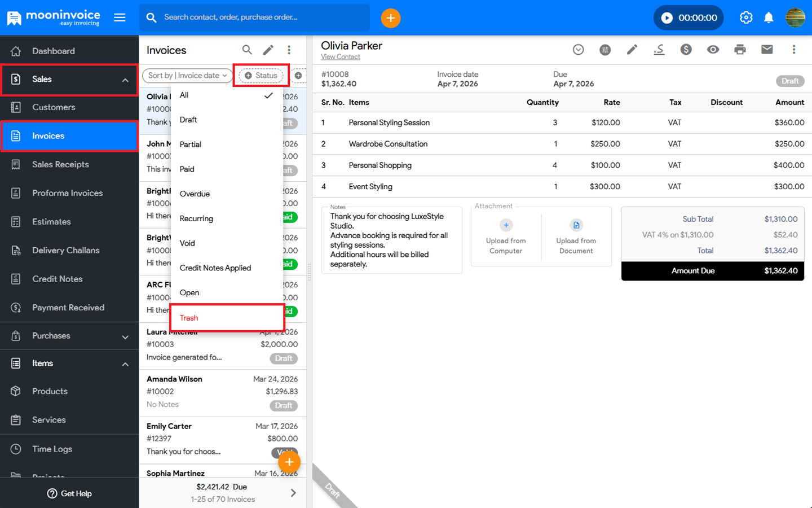Select Trash from status filter list
This screenshot has width=812, height=508.
189,318
